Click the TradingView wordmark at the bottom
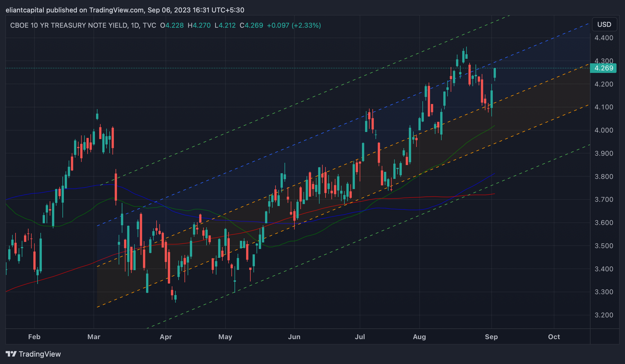Image resolution: width=625 pixels, height=364 pixels. click(40, 354)
